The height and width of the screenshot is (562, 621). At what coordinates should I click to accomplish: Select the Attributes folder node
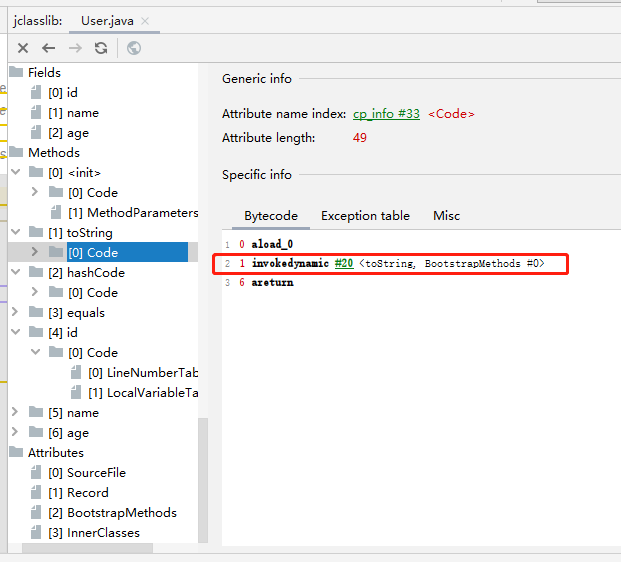[56, 453]
